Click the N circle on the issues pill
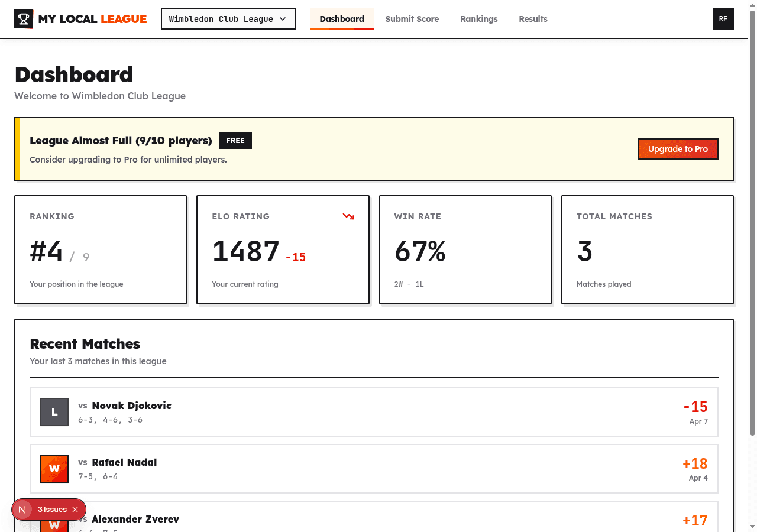 22,509
